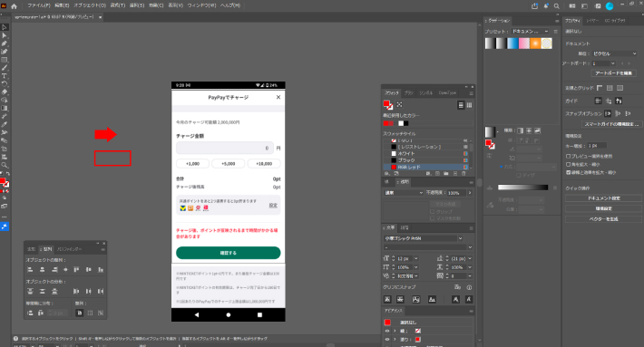Expand the fill row in Appearance
This screenshot has width=644, height=347.
[x=395, y=340]
